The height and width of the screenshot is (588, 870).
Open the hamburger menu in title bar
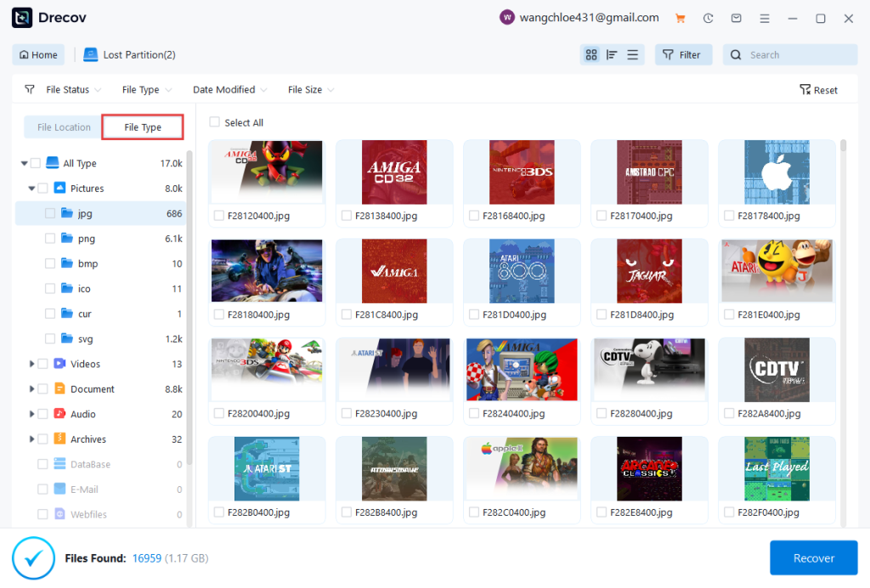(x=765, y=18)
